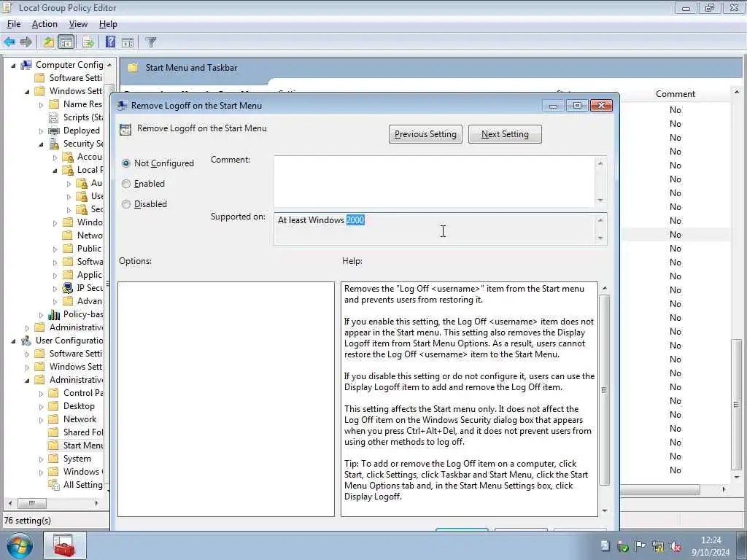
Task: Select the Not Configured radio button
Action: [125, 163]
